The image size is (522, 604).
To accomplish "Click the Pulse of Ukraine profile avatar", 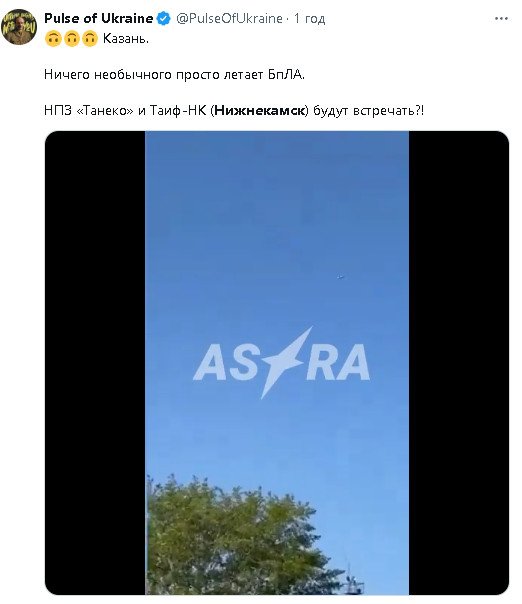I will [19, 27].
